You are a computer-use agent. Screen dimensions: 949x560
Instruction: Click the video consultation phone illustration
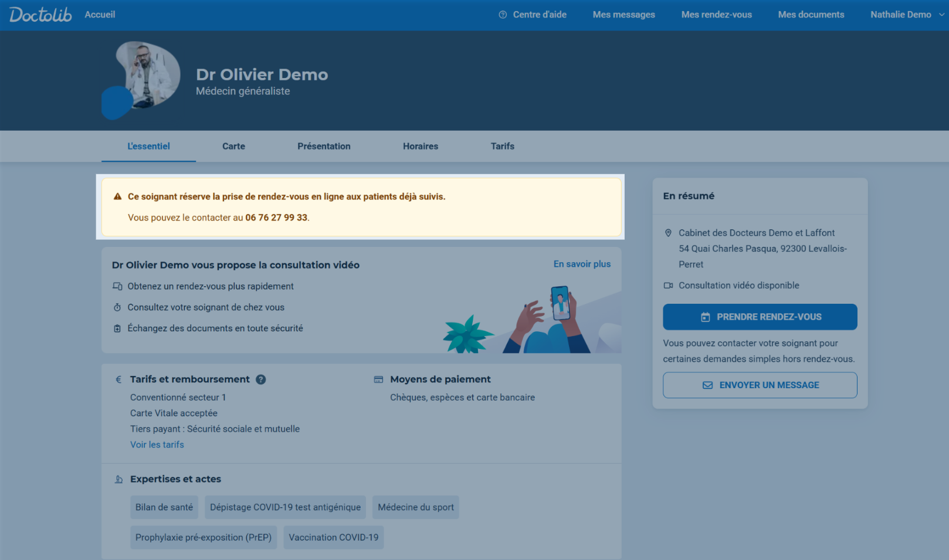pyautogui.click(x=532, y=318)
